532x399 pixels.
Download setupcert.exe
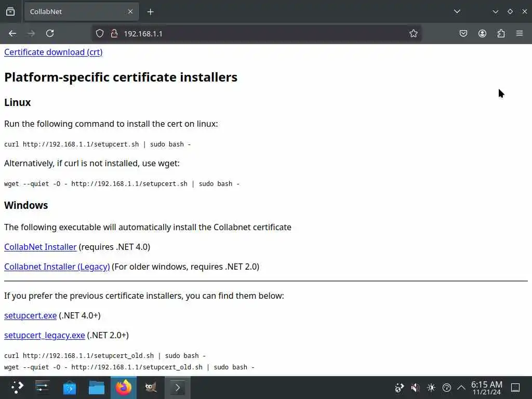[x=30, y=315]
